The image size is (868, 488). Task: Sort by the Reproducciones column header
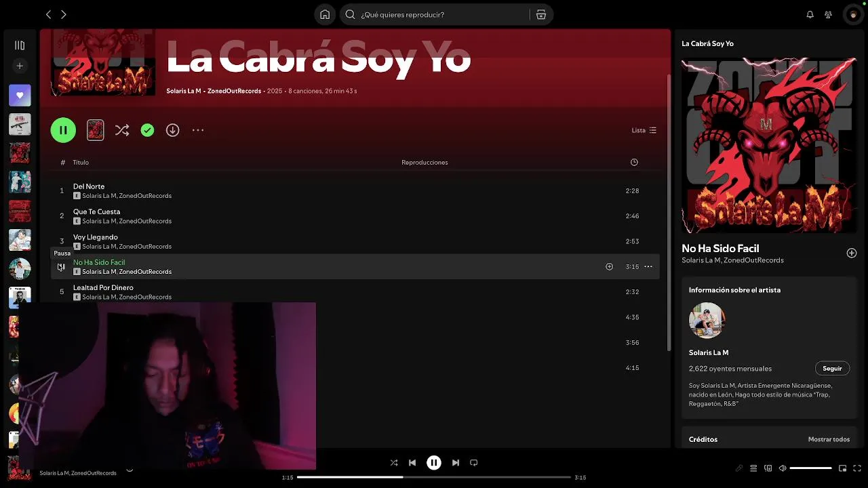tap(425, 163)
